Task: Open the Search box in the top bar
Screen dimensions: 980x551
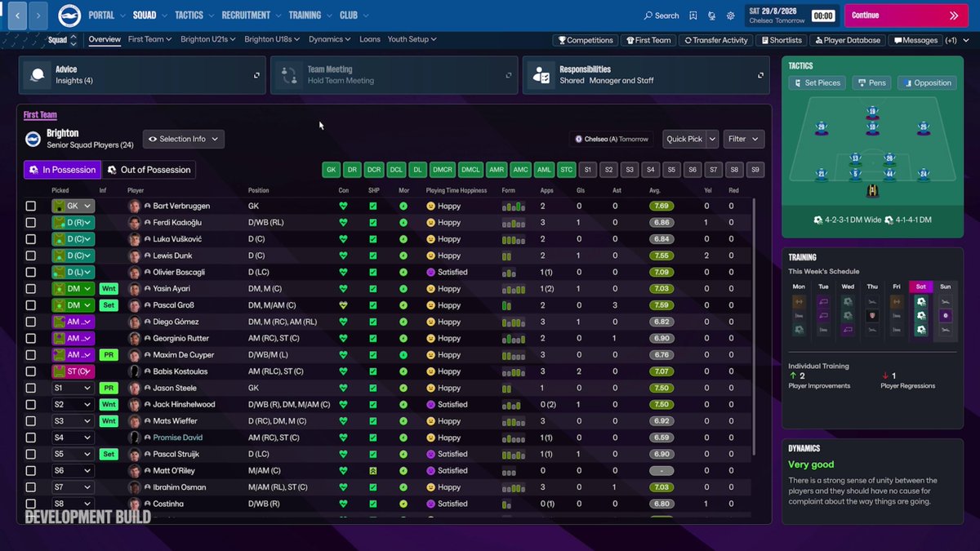Action: 661,16
